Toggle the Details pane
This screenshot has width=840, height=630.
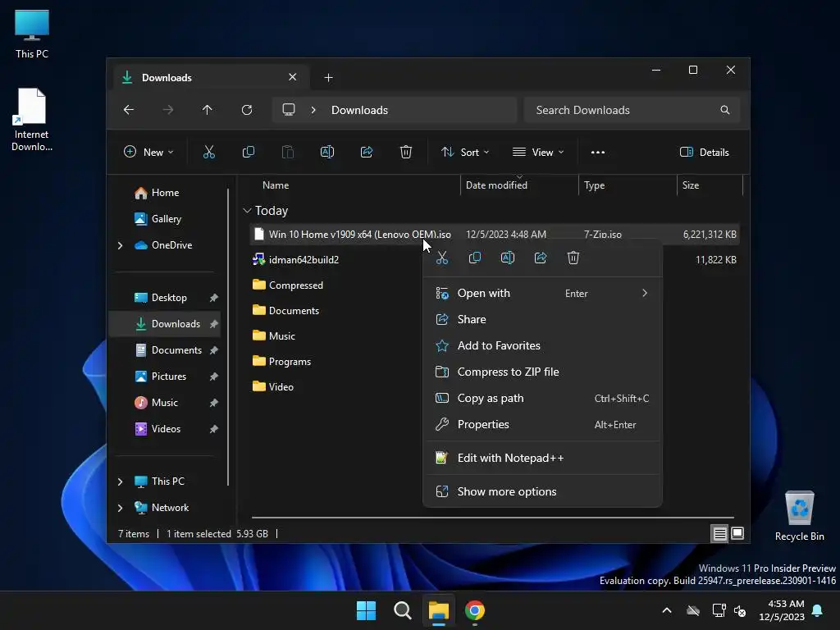705,152
